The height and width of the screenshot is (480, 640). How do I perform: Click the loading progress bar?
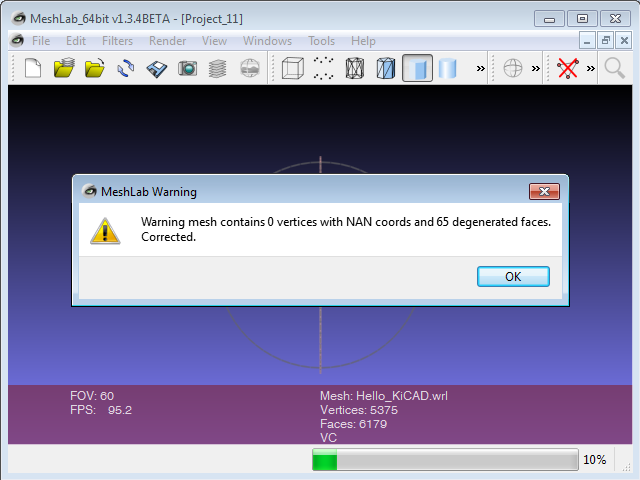pos(445,460)
